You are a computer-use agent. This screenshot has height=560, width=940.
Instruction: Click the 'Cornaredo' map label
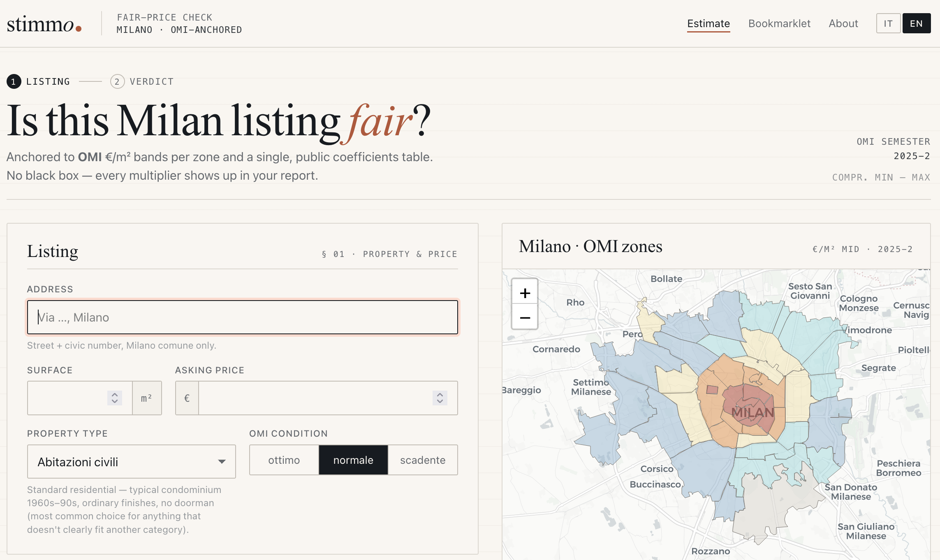pyautogui.click(x=556, y=349)
